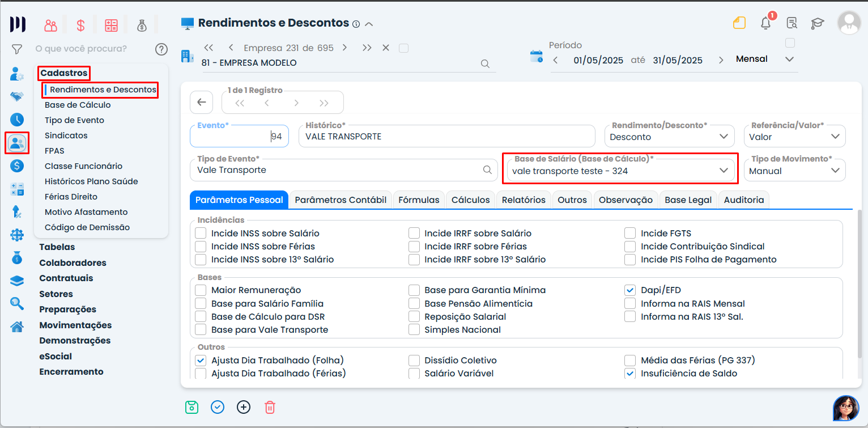868x428 pixels.
Task: Select Sindicatos in the Cadastros menu
Action: coord(66,135)
